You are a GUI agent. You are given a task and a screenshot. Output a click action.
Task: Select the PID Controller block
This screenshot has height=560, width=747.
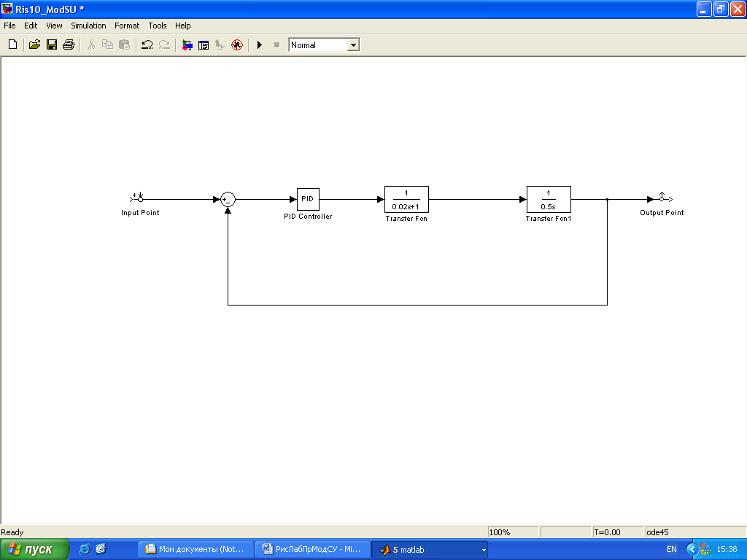tap(308, 199)
